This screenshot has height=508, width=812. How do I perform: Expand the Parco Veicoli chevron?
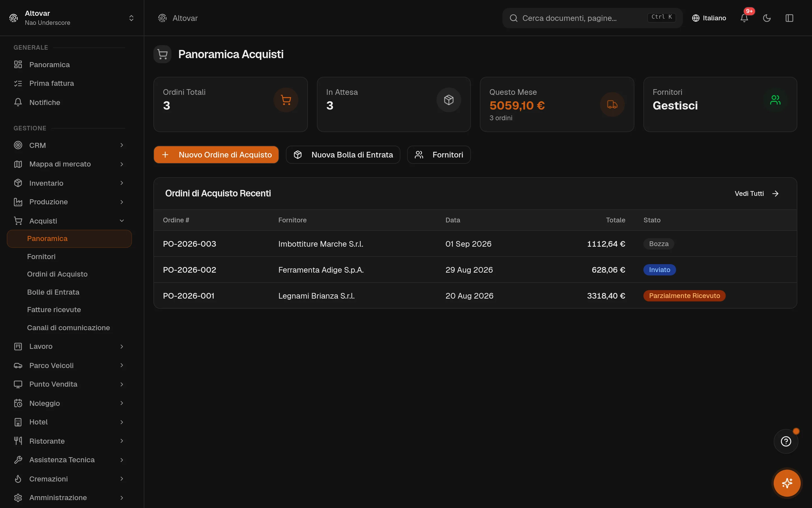(122, 365)
